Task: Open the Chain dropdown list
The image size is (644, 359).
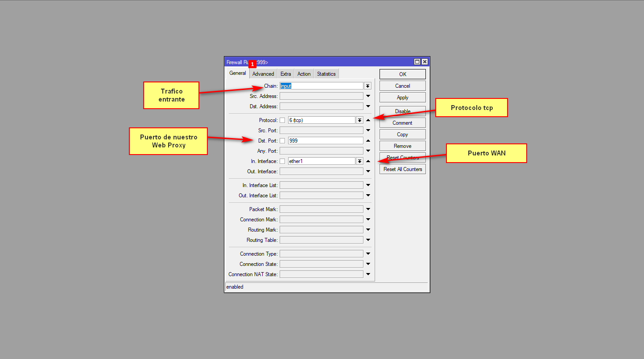Action: coord(367,86)
